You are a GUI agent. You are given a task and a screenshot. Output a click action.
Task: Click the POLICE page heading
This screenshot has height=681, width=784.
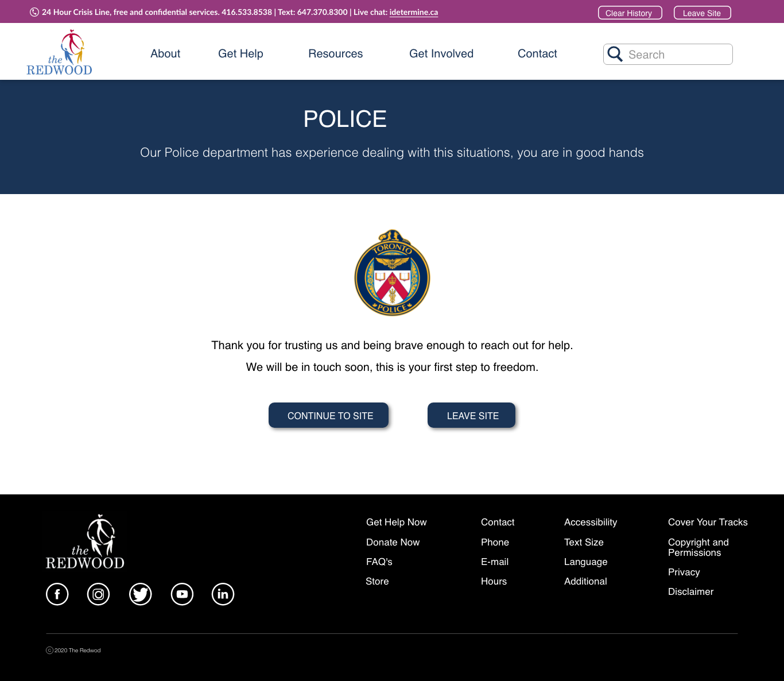click(x=345, y=119)
